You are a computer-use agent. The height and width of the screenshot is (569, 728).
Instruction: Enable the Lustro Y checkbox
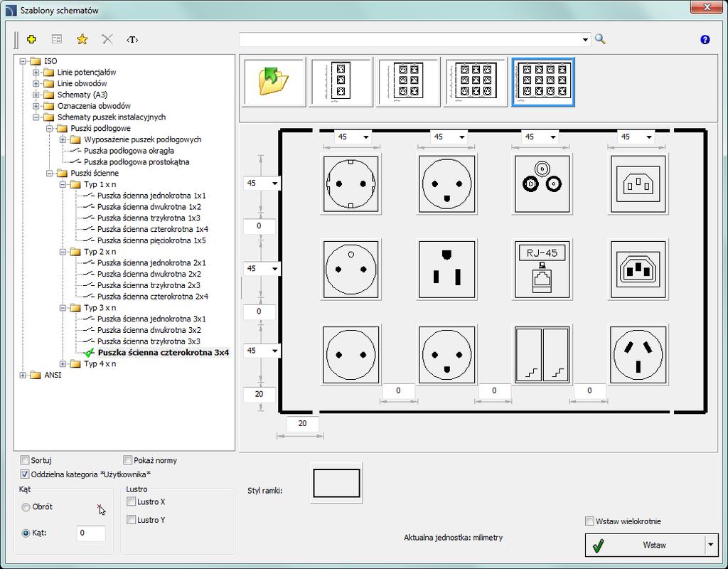(132, 520)
